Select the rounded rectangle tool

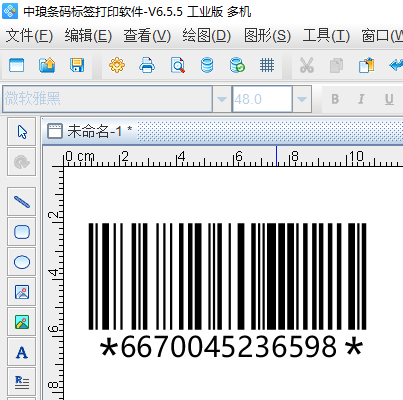(x=22, y=232)
